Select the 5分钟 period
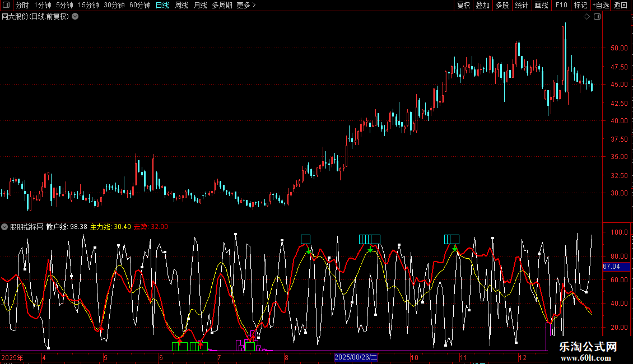This screenshot has width=633, height=364. tap(64, 5)
